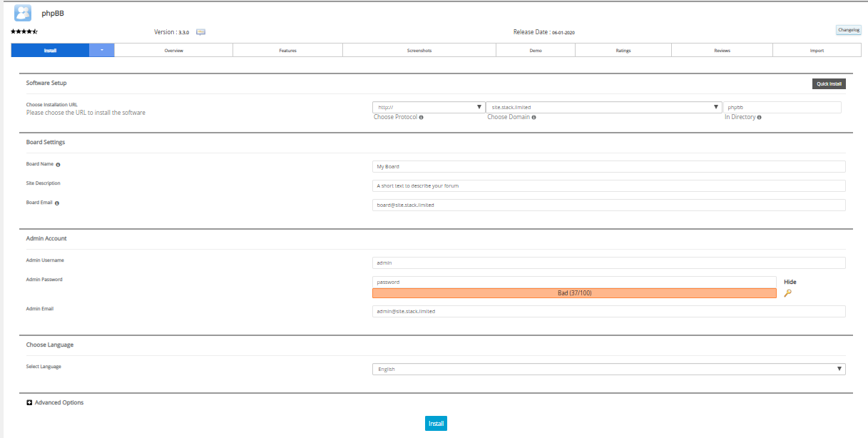
Task: Click the Admin Account heading
Action: 46,238
